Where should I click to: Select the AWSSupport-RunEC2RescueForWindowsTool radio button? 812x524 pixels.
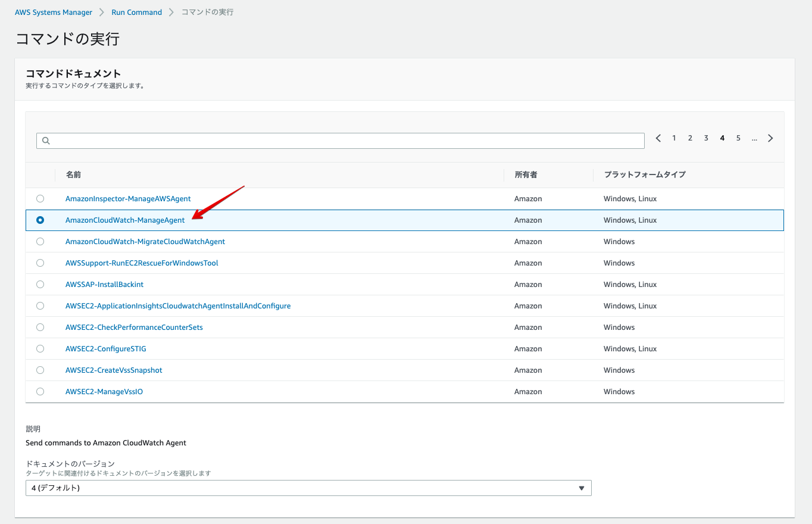40,263
